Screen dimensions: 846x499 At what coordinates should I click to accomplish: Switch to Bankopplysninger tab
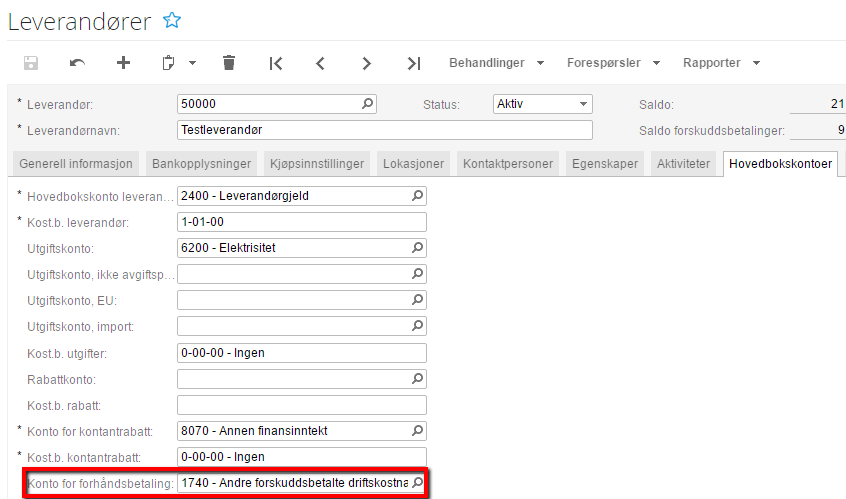click(x=201, y=163)
